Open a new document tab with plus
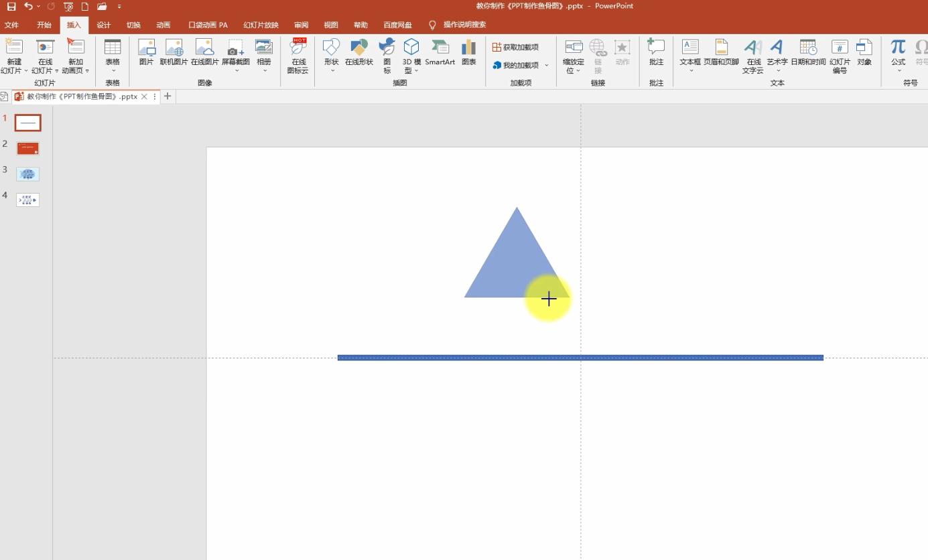928x560 pixels. click(168, 96)
